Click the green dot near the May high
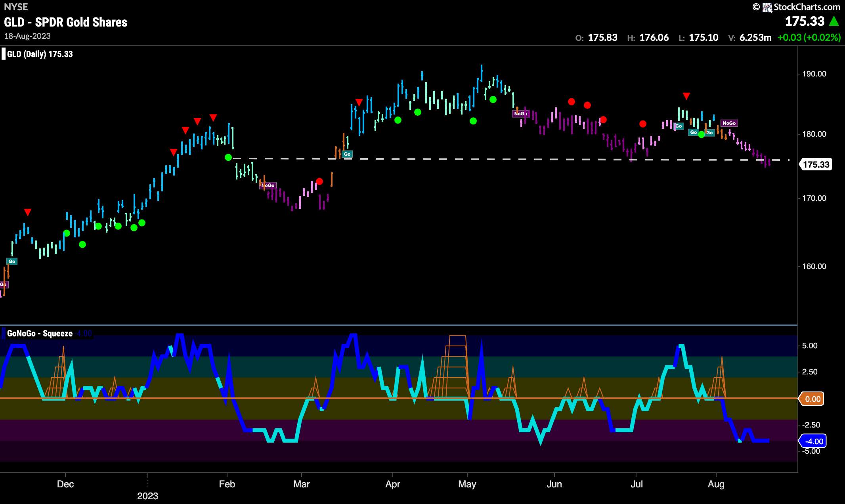 coord(493,99)
